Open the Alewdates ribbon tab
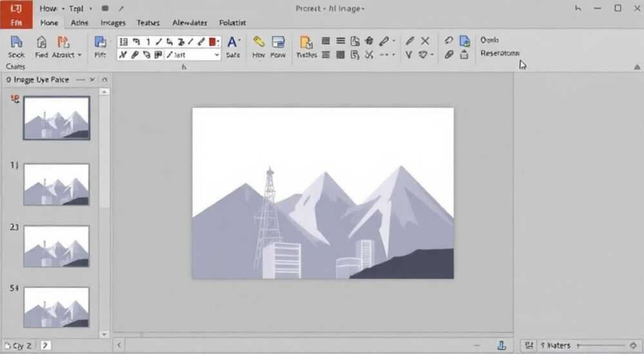The image size is (644, 354). coord(190,23)
